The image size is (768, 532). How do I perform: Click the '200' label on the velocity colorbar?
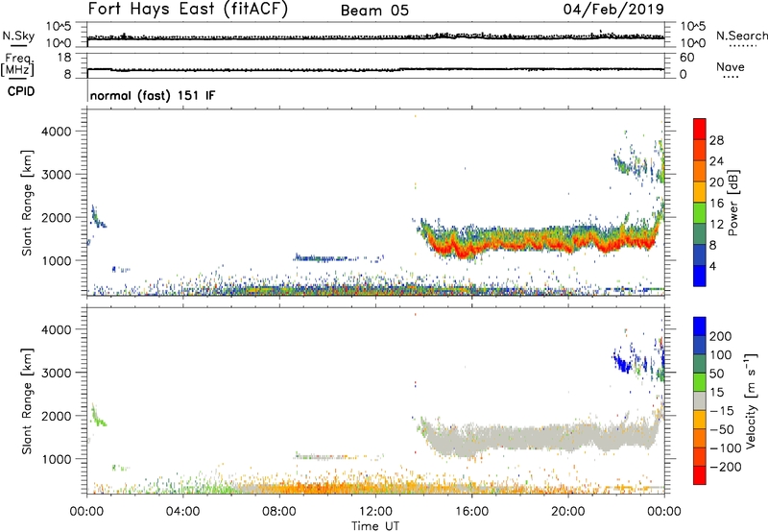(721, 336)
